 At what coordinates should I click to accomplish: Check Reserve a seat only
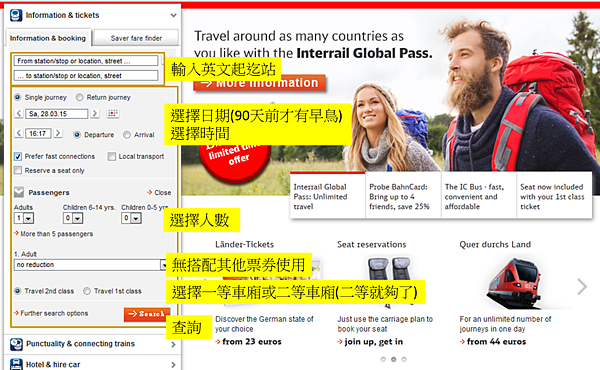tap(18, 170)
